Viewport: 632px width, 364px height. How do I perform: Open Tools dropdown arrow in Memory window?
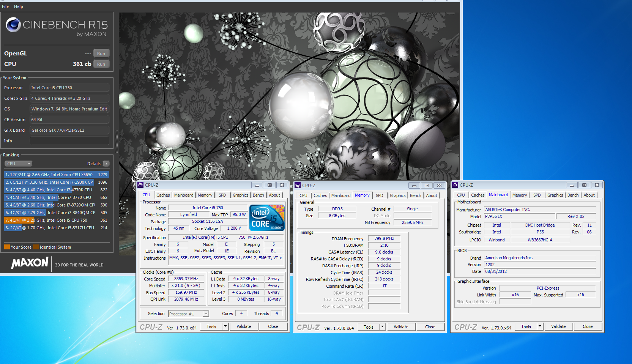click(382, 327)
